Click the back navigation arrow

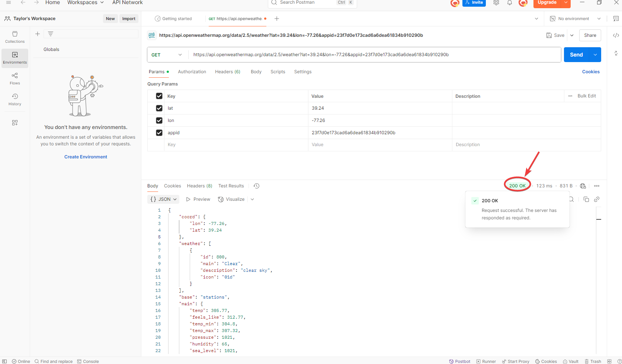click(x=23, y=2)
